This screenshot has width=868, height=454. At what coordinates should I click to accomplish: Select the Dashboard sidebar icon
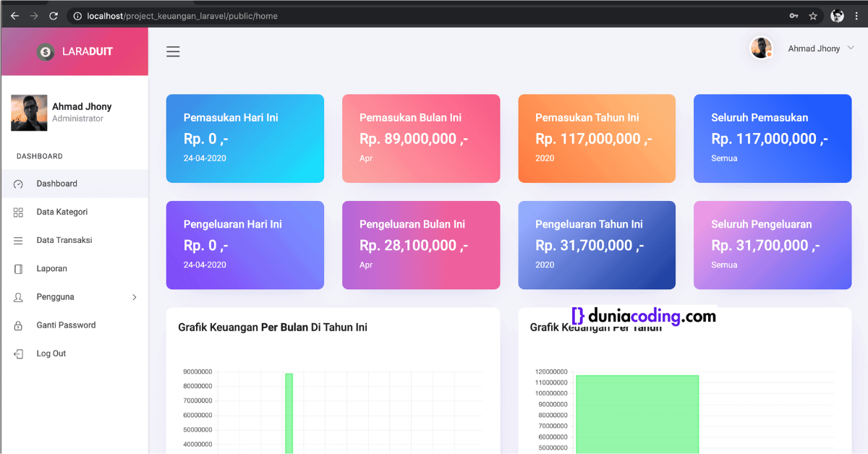[x=20, y=183]
